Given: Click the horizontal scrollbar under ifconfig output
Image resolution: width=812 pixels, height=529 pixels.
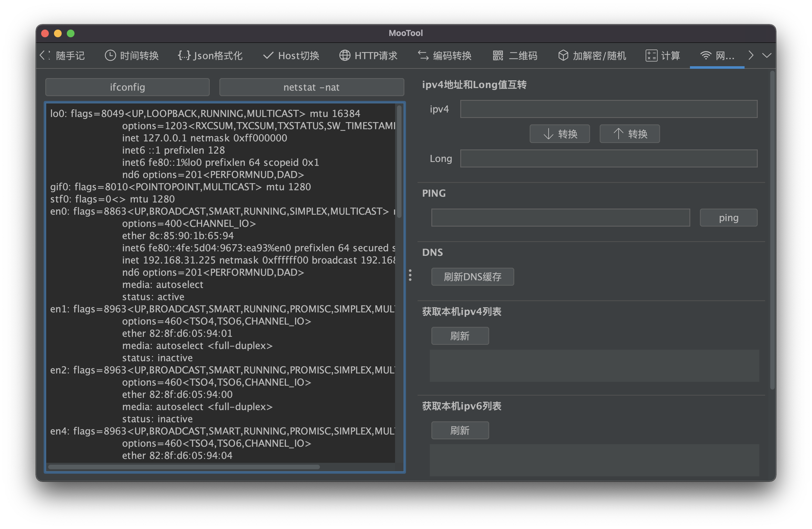Looking at the screenshot, I should tap(184, 467).
